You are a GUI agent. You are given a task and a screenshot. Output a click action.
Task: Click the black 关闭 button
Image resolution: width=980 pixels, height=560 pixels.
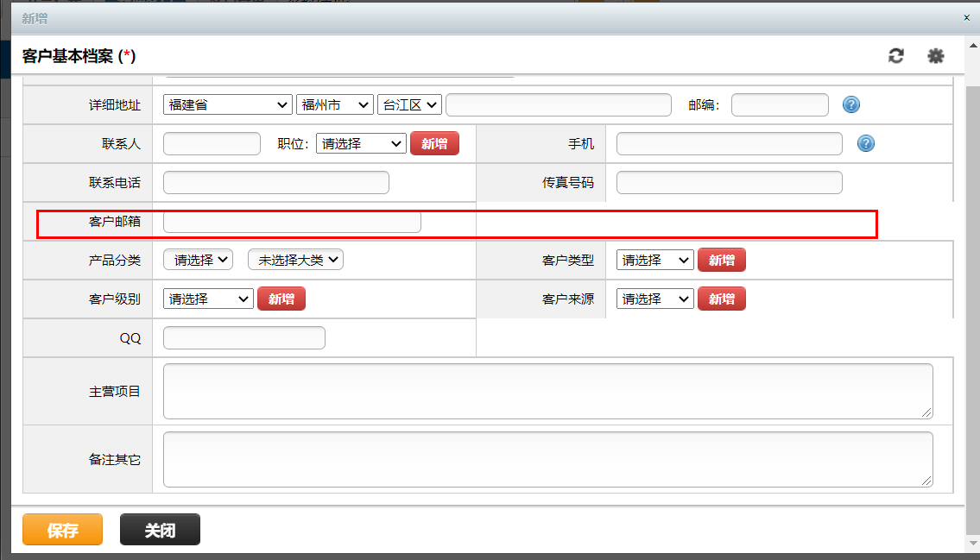click(x=160, y=530)
